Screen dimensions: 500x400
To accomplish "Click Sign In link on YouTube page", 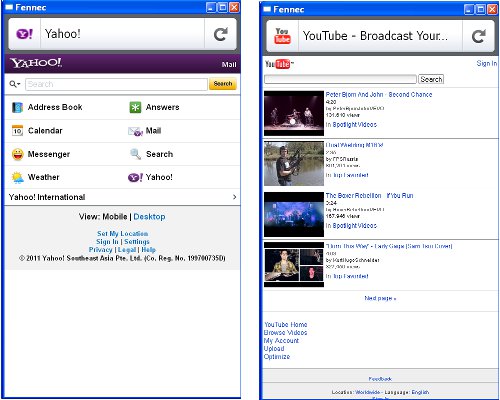I will pos(487,63).
